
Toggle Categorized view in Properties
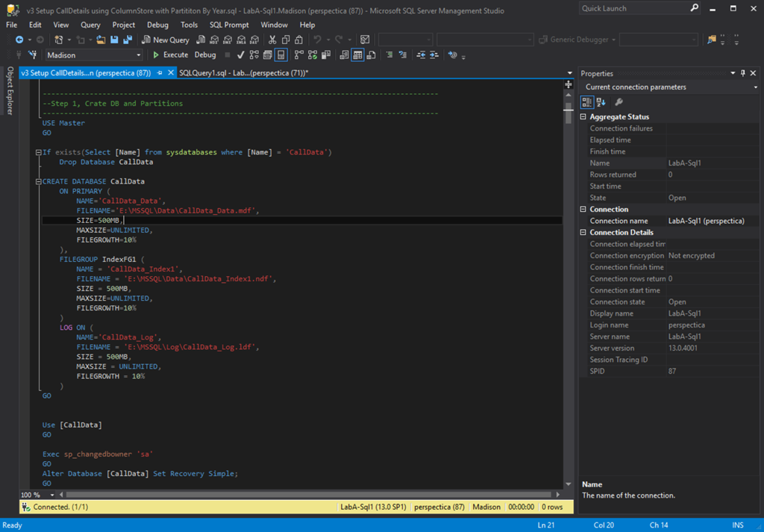(587, 102)
